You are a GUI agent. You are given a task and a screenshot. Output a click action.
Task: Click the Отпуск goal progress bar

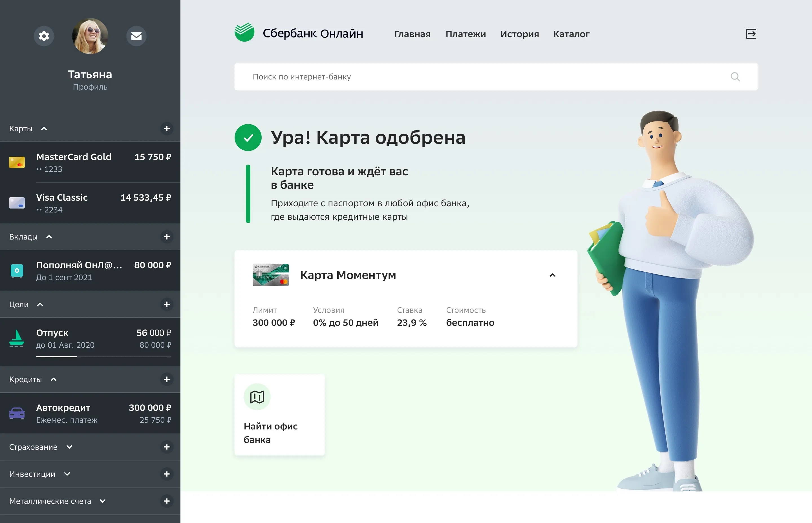click(x=104, y=356)
